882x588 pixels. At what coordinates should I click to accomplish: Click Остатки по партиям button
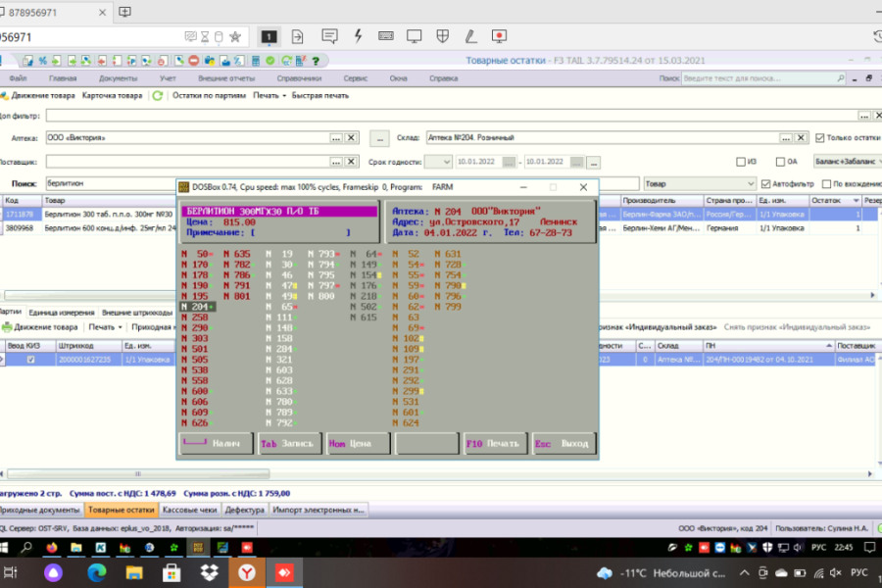coord(210,96)
